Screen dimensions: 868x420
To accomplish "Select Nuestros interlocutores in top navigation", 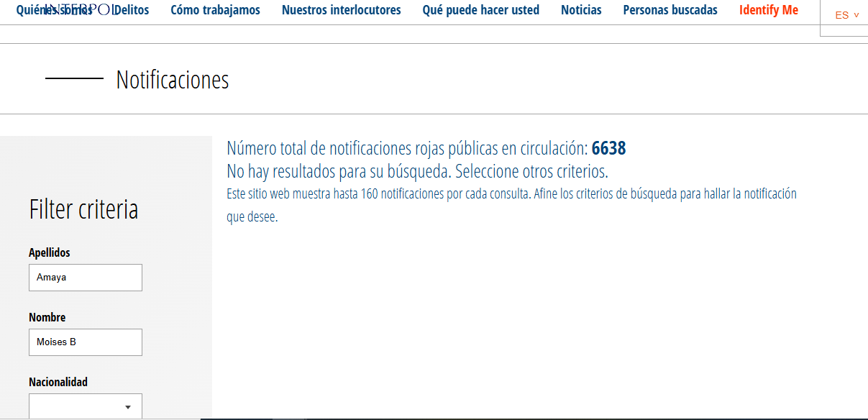I will point(341,11).
